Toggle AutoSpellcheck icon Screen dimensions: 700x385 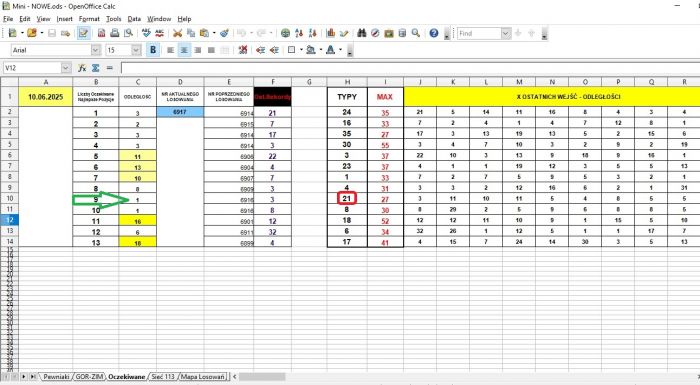tap(159, 33)
